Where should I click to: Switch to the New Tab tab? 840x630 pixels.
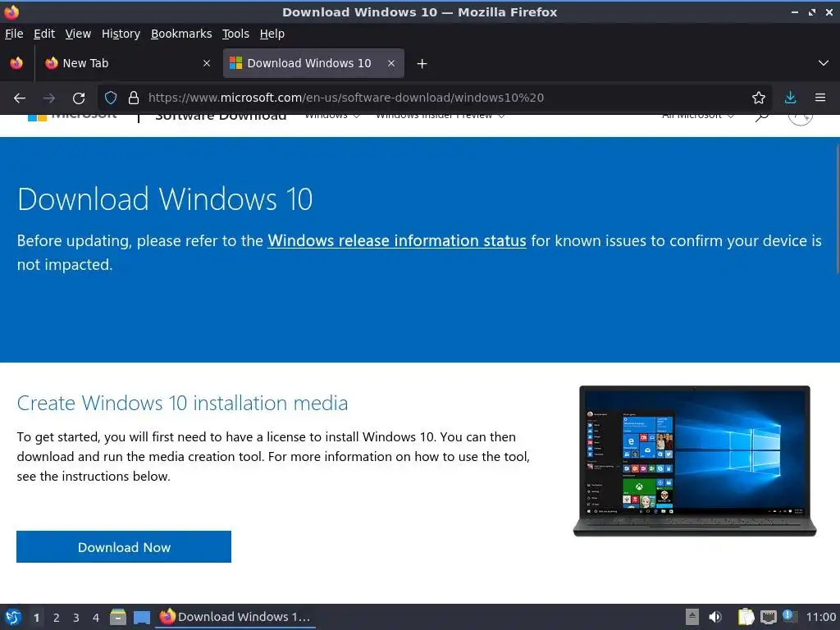click(127, 63)
